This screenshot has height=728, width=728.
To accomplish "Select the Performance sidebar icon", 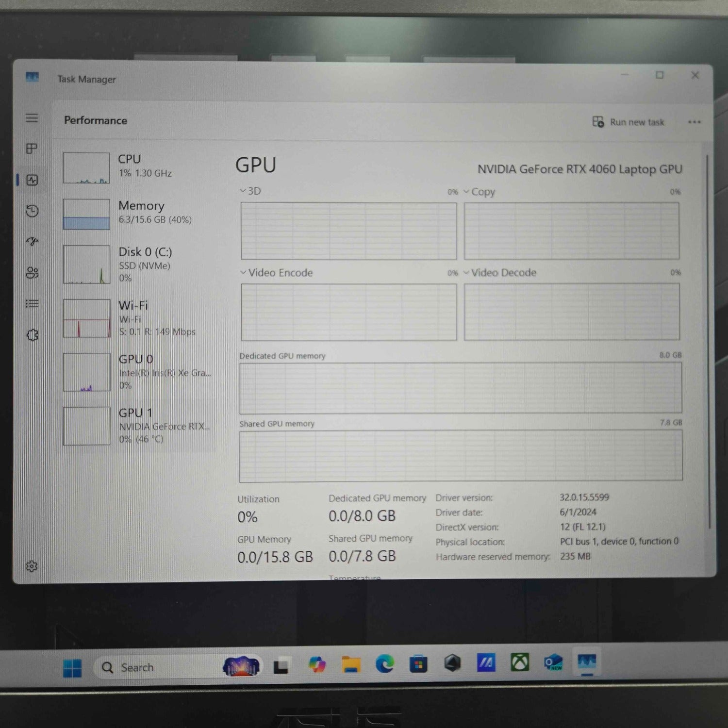I will click(32, 180).
